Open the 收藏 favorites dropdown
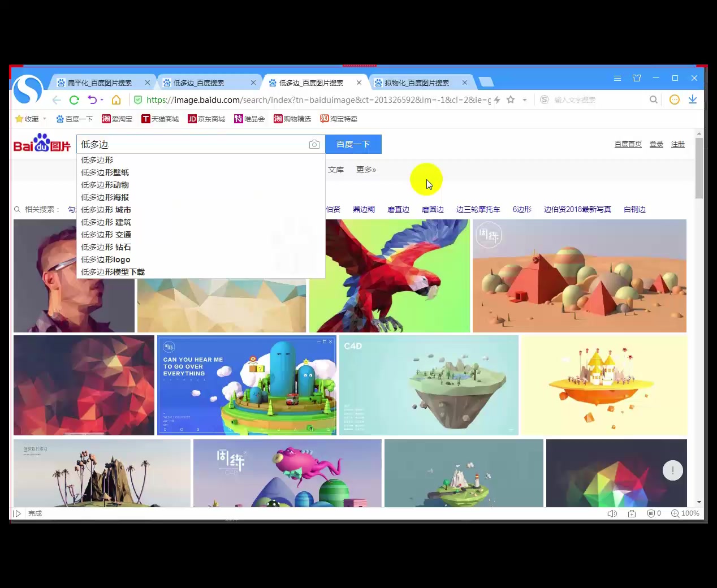This screenshot has height=588, width=717. coord(31,119)
